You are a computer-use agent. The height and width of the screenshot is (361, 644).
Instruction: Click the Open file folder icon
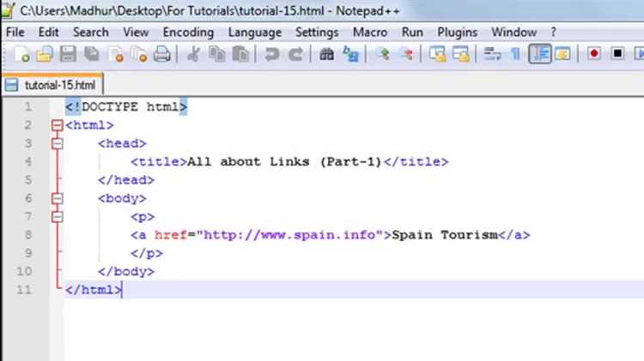[45, 54]
